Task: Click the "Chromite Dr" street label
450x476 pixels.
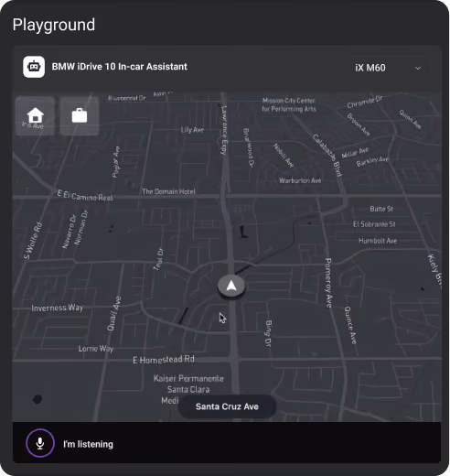Action: pos(365,102)
